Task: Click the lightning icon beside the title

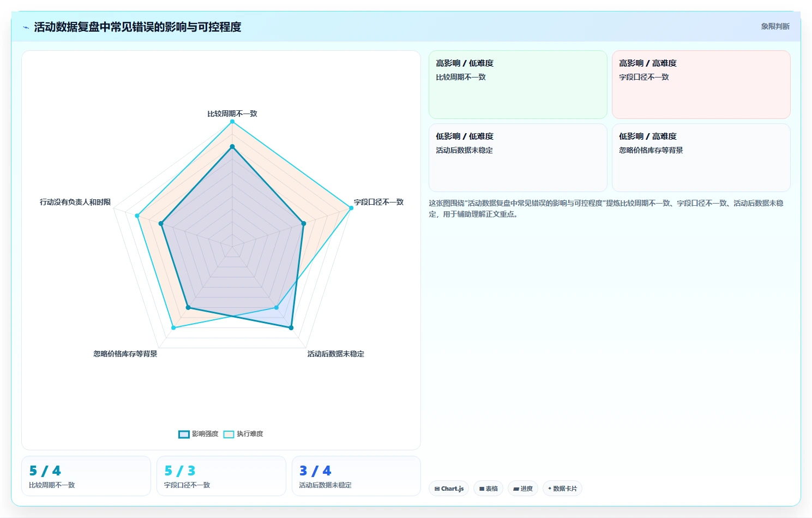Action: click(x=26, y=27)
